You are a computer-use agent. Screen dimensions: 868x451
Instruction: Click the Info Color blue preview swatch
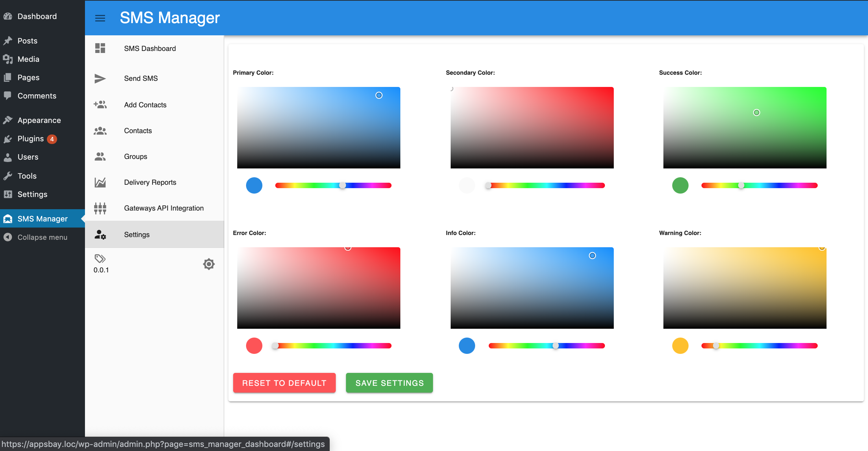click(467, 346)
